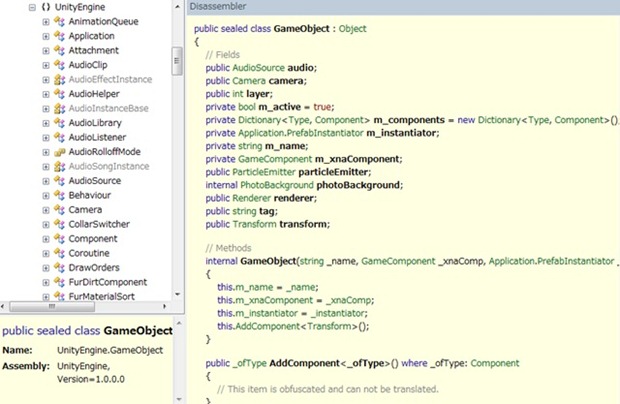Click the tree horizontal scrollbar thumb
Screen dimensions: 620x404
(52, 306)
